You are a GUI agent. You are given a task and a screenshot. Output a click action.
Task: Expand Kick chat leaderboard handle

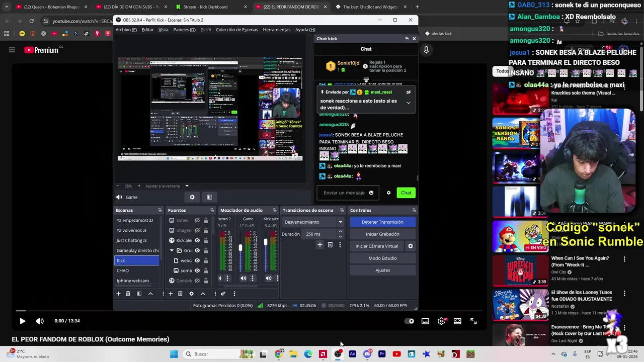(x=366, y=80)
